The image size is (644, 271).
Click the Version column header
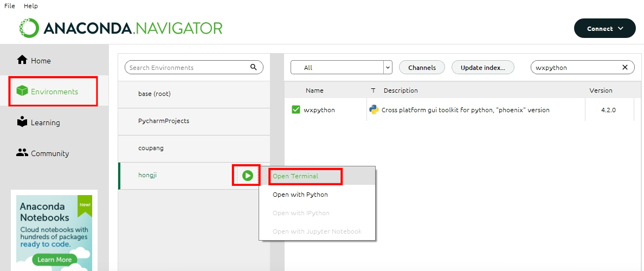[601, 91]
